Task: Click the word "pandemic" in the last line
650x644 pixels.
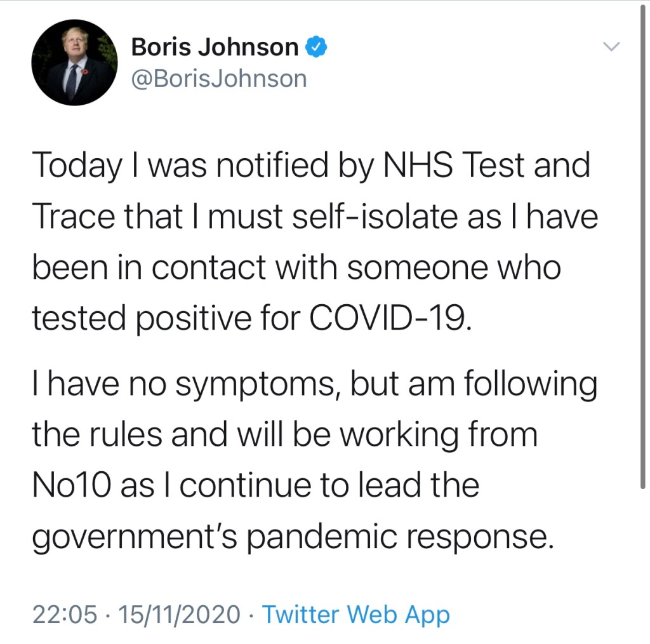Action: point(322,537)
